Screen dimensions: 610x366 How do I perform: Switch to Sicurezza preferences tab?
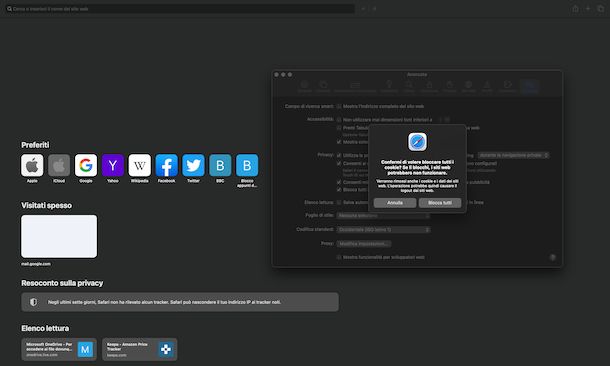point(429,87)
